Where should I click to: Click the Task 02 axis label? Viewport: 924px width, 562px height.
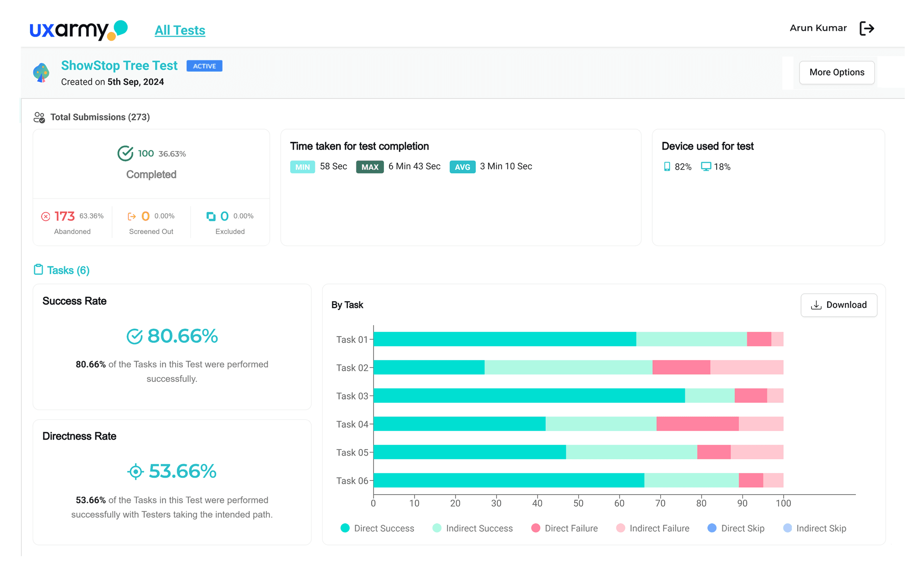[x=352, y=368]
